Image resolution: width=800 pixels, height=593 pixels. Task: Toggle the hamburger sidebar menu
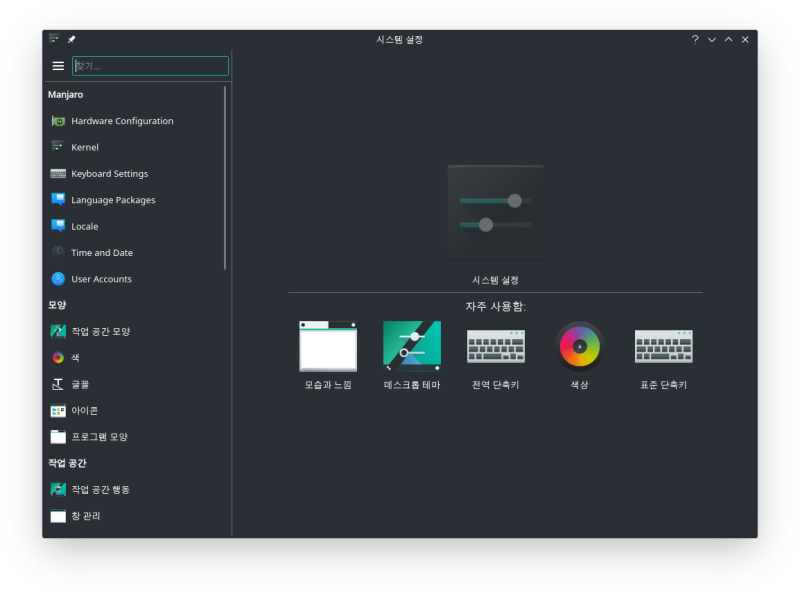[58, 66]
